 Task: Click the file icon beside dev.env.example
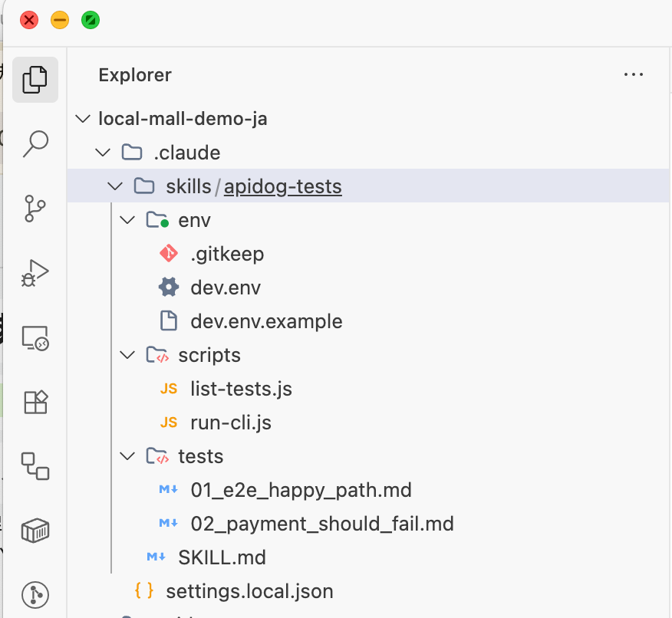point(169,321)
